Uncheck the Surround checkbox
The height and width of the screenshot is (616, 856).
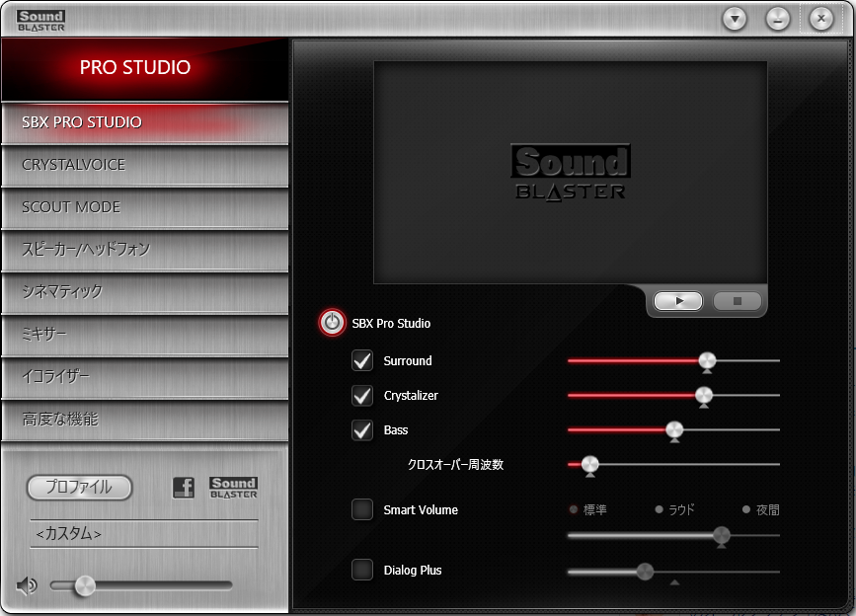pyautogui.click(x=362, y=360)
